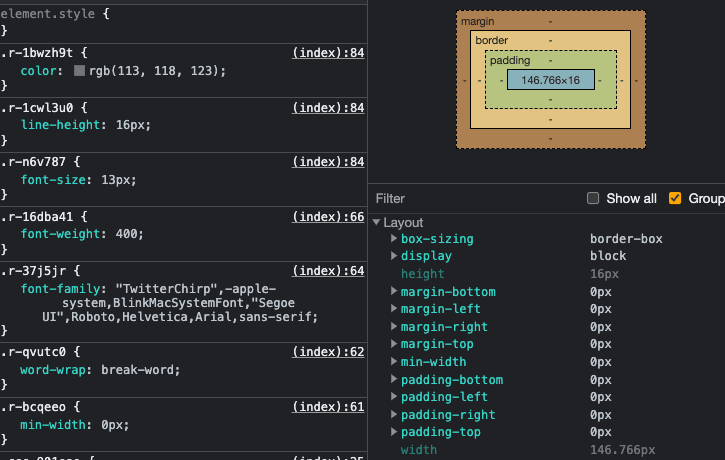725x460 pixels.
Task: Enable the Show all checkbox
Action: click(593, 198)
